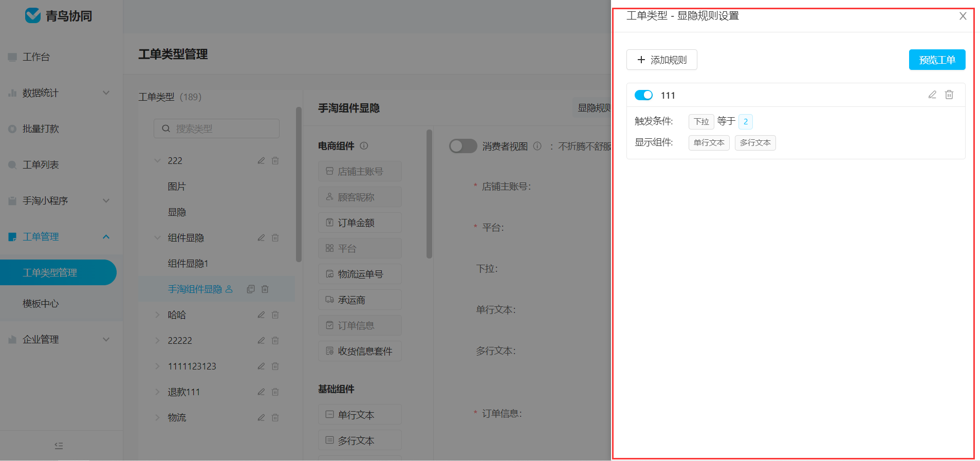Add the 多行文本 basic component

click(x=360, y=440)
